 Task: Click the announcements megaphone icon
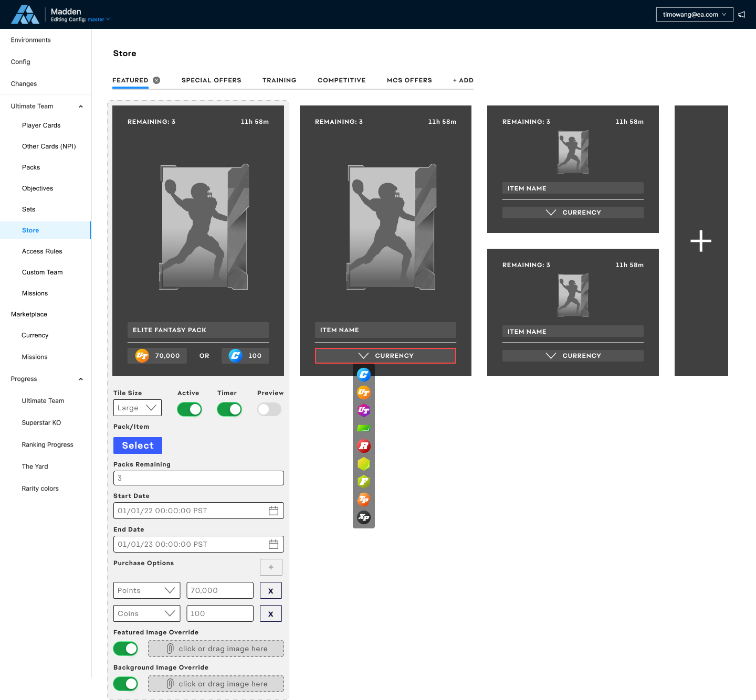click(x=742, y=15)
